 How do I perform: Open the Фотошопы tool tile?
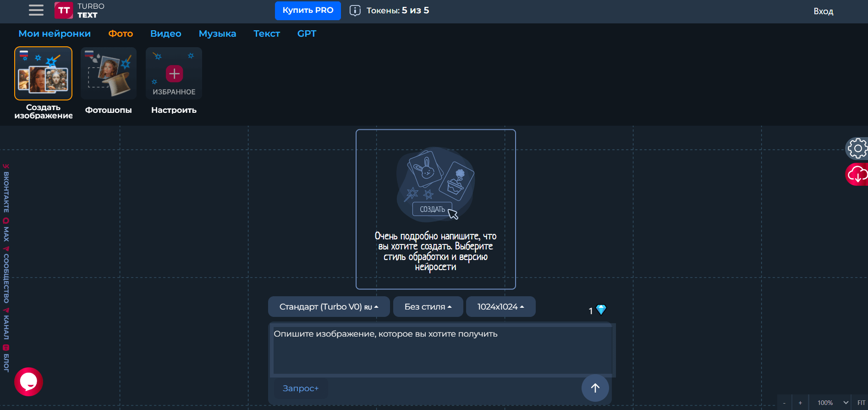pyautogui.click(x=109, y=73)
